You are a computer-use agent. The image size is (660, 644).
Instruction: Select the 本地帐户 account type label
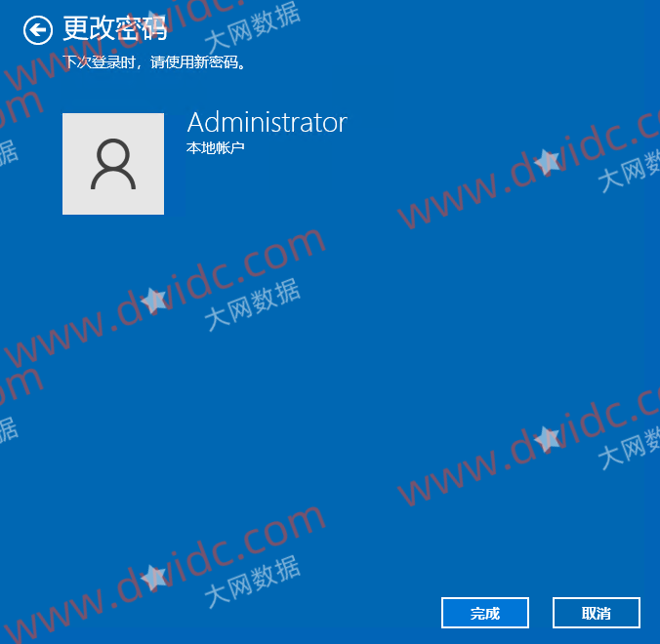(x=215, y=148)
